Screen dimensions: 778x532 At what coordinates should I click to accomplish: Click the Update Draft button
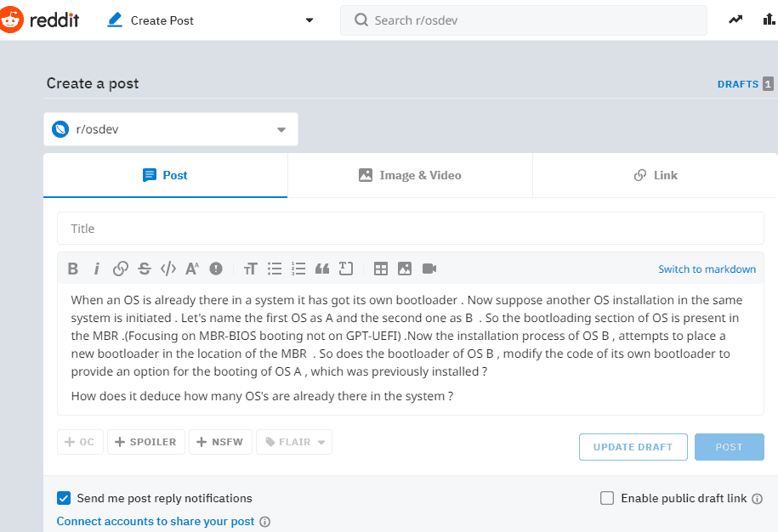click(x=633, y=447)
